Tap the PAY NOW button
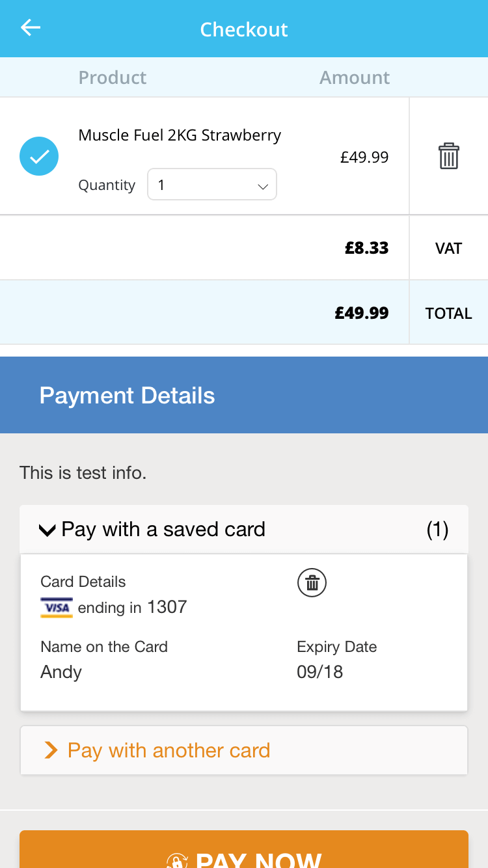Screen dimensions: 488x868 [243, 849]
